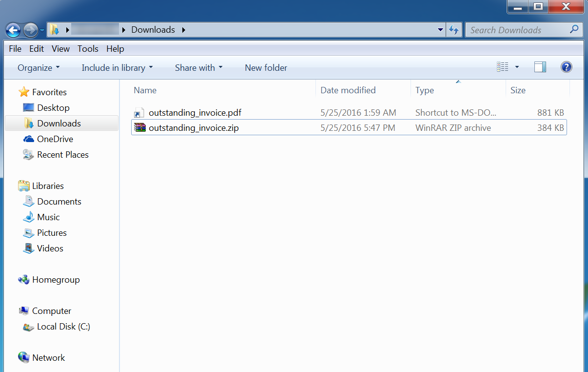This screenshot has height=372, width=588.
Task: Select the outstanding_invoice.zip file
Action: [195, 127]
